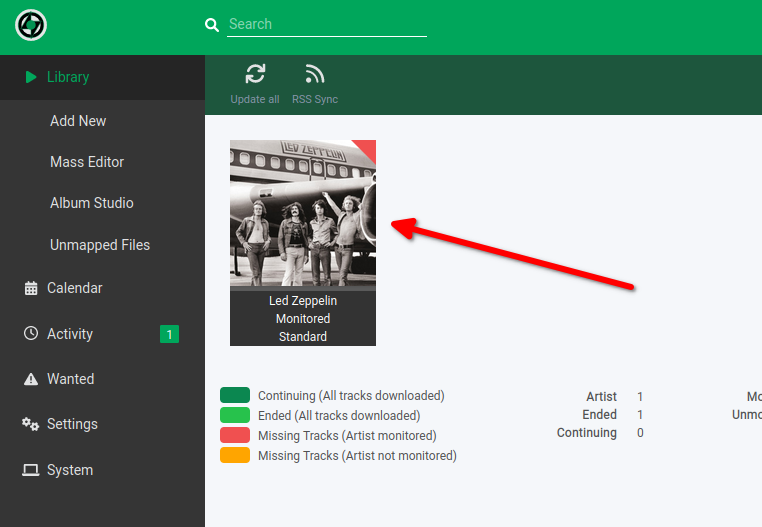Click the Update all refresh icon
The width and height of the screenshot is (762, 527).
pyautogui.click(x=255, y=74)
